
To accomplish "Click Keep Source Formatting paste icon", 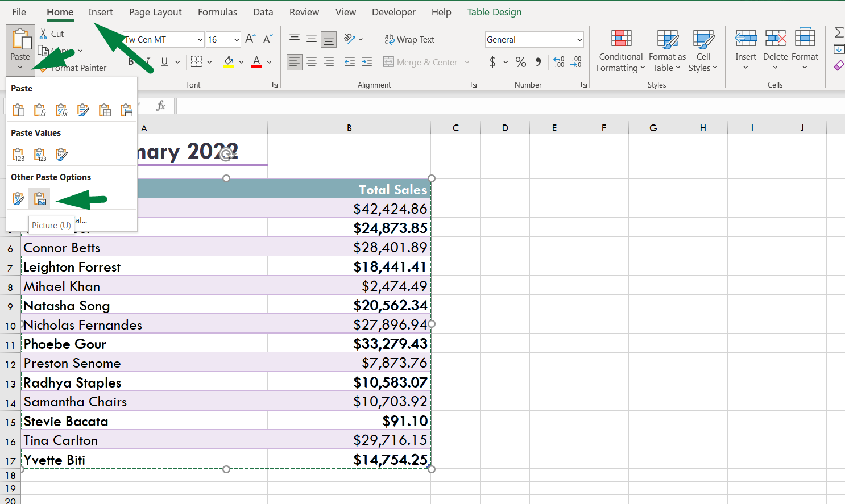I will pyautogui.click(x=83, y=110).
